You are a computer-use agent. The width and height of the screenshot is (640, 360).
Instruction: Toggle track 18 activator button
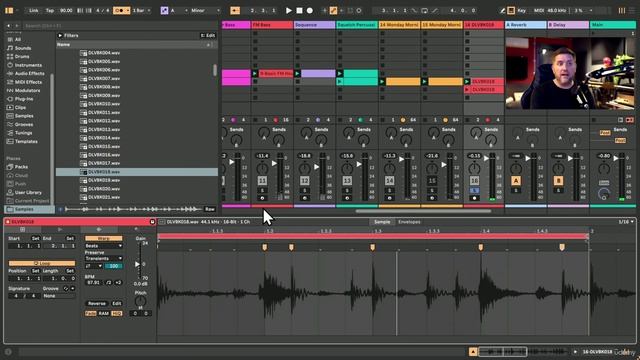[x=474, y=181]
